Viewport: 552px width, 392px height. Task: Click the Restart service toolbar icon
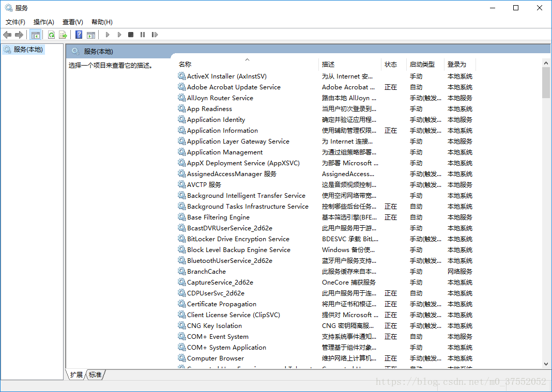(x=155, y=35)
